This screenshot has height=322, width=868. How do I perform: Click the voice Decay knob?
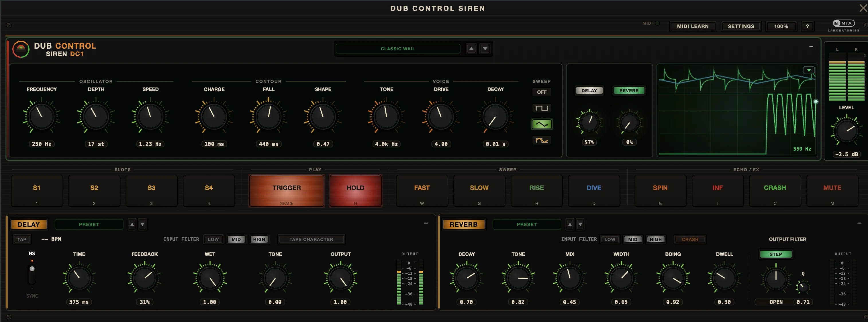495,116
